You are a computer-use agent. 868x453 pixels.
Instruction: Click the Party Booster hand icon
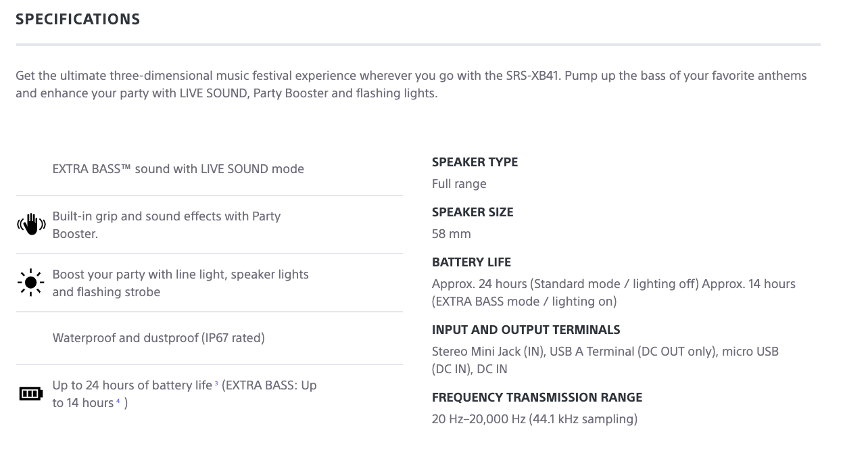[30, 224]
